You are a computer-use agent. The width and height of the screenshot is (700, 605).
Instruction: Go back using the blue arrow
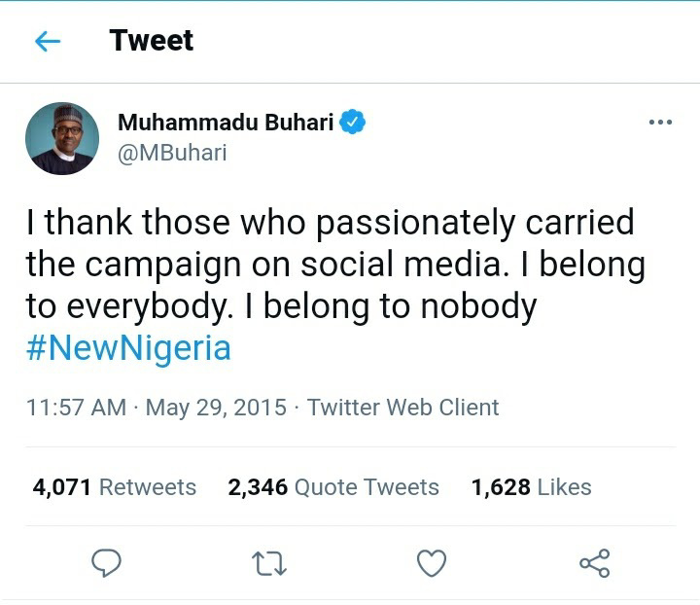click(48, 41)
